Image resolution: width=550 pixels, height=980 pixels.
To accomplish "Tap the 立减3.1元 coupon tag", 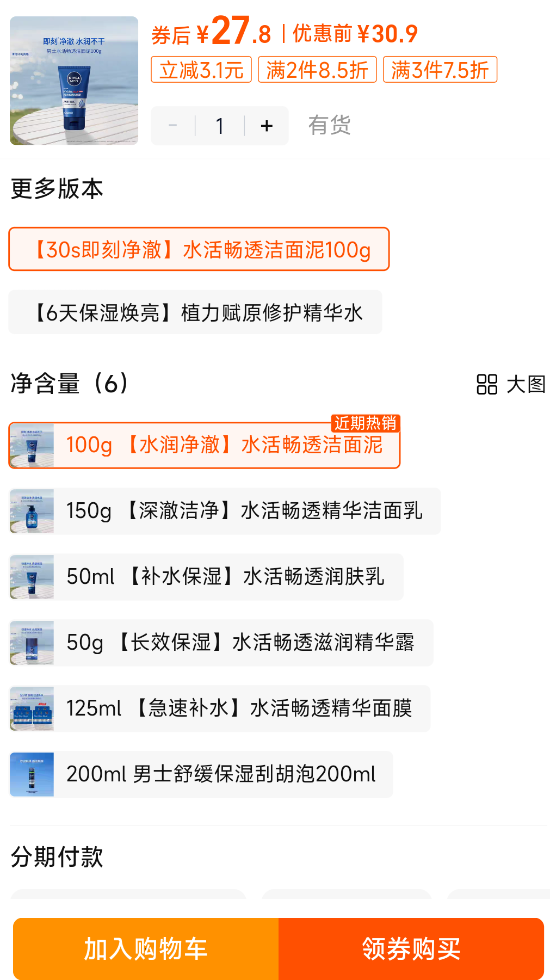I will click(201, 70).
